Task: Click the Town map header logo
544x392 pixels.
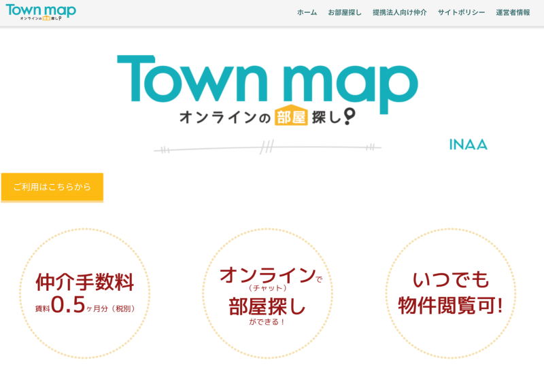Action: [x=41, y=12]
